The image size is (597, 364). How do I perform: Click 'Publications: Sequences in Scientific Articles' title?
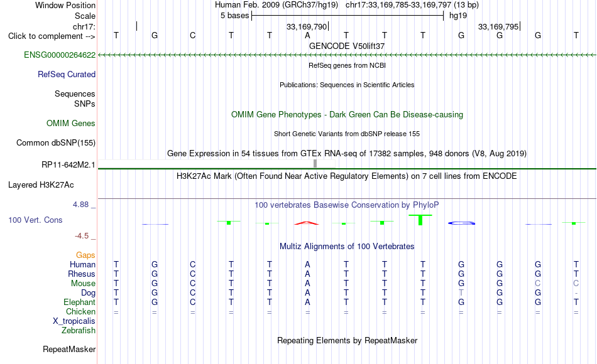coord(347,85)
